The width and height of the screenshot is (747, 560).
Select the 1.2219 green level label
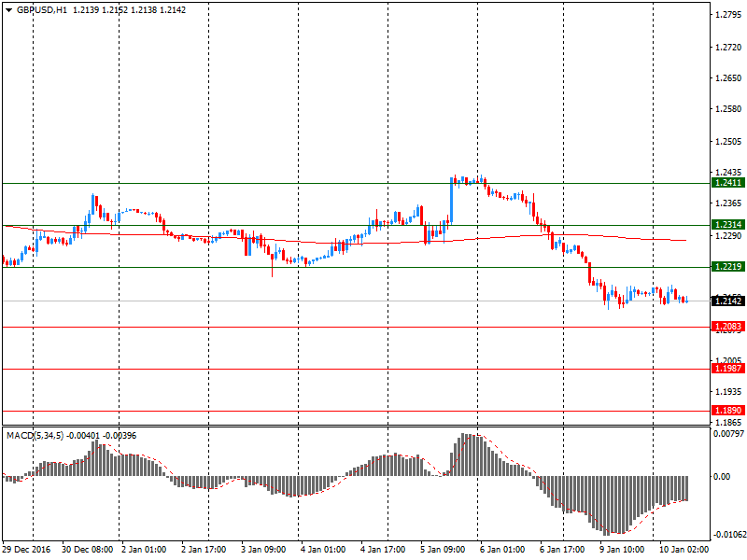click(x=728, y=267)
